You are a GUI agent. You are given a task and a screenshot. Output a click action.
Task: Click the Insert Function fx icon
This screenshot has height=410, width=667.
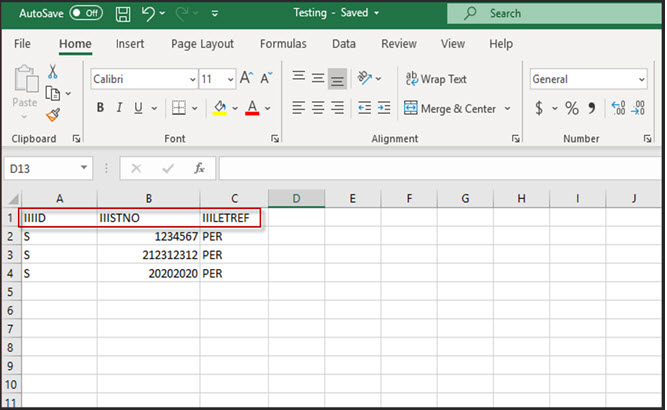[199, 169]
